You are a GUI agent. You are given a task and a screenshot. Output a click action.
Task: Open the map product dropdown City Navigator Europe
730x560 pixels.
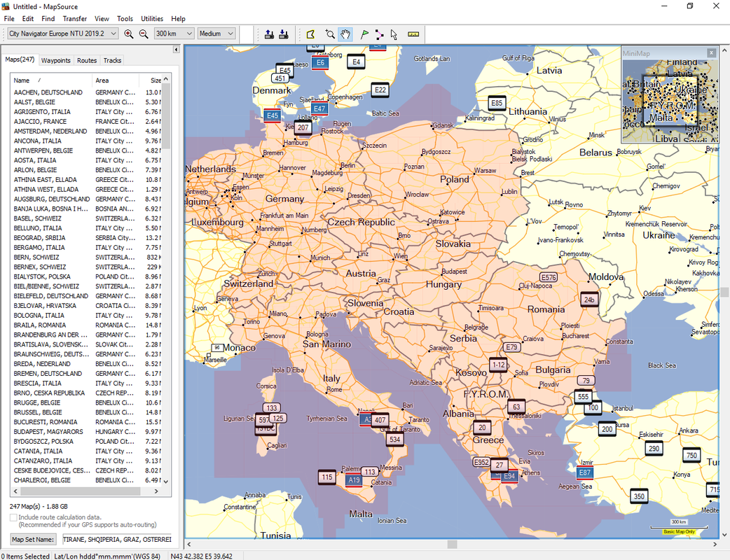[x=62, y=34]
